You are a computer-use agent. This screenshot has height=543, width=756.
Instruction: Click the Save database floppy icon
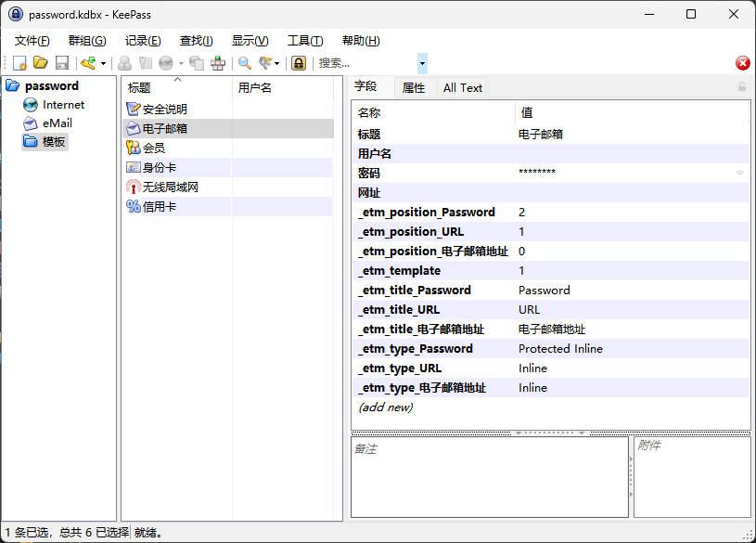[x=61, y=63]
